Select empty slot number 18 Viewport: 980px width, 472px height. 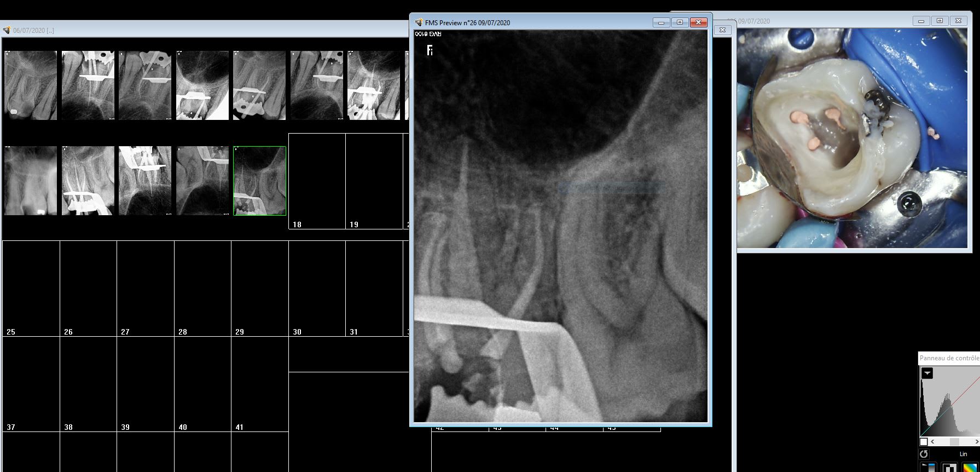pos(317,181)
